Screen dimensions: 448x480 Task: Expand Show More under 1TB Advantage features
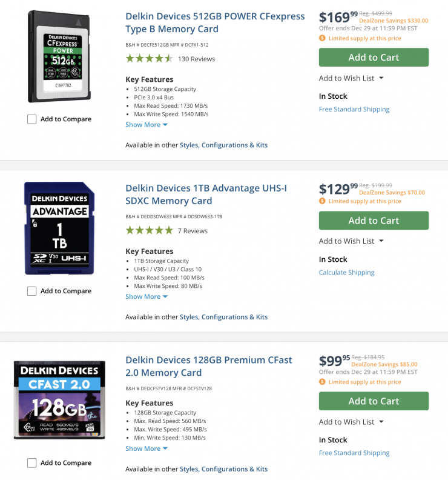tap(146, 296)
